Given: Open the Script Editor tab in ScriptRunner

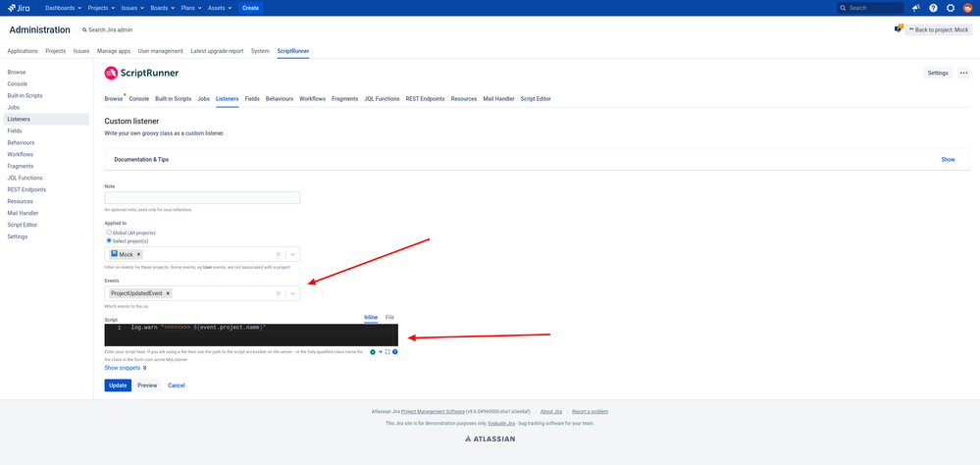Looking at the screenshot, I should pos(536,99).
